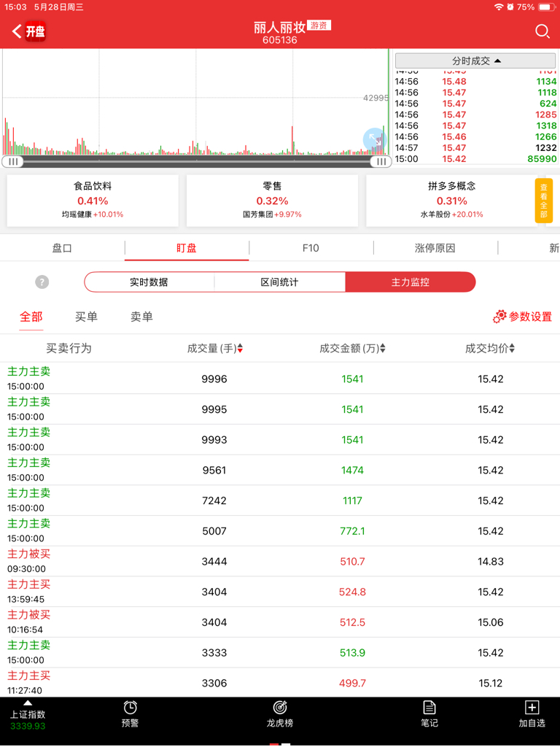
Task: Tap the right chart range handle
Action: click(x=381, y=161)
